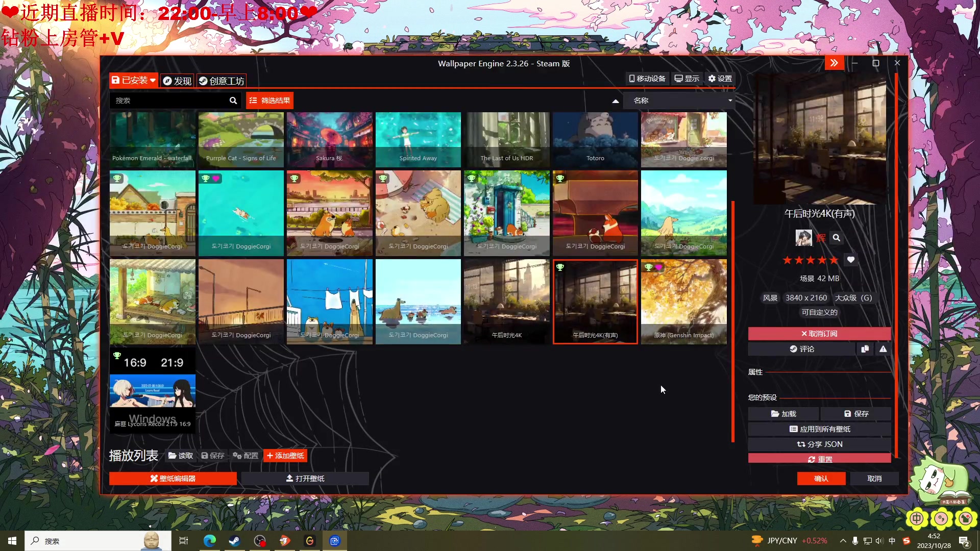This screenshot has width=980, height=551.
Task: Open the notification center icon
Action: 964,541
